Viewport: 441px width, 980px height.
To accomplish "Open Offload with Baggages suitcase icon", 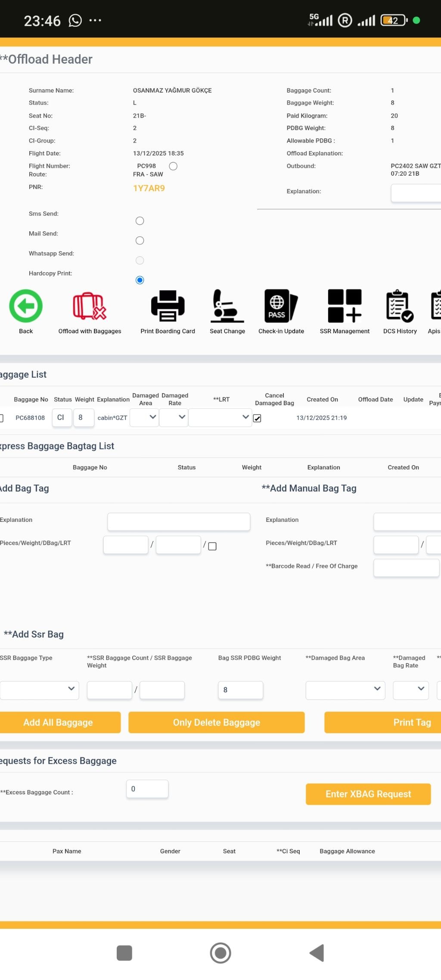I will 90,306.
